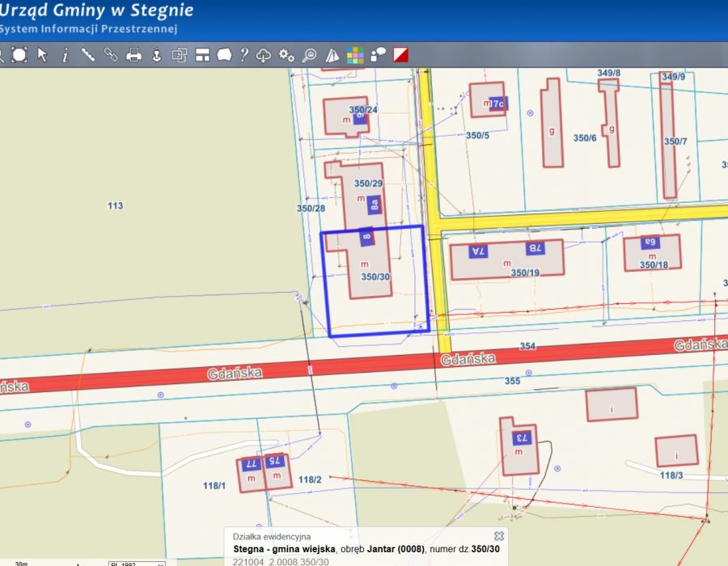Click parcel number 350/30 in popup
The width and height of the screenshot is (728, 566).
coord(488,549)
